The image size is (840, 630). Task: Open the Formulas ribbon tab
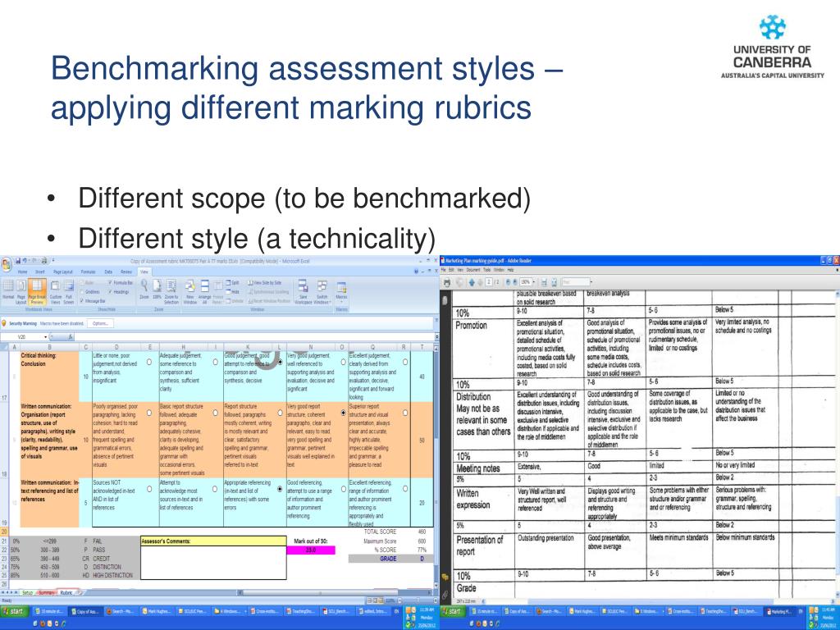click(x=89, y=272)
